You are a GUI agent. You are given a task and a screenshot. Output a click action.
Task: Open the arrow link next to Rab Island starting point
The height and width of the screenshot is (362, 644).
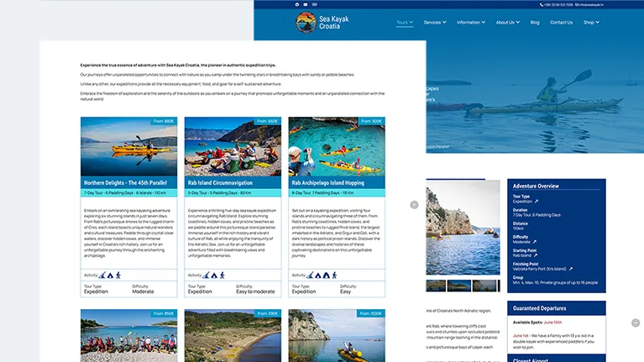pyautogui.click(x=535, y=255)
